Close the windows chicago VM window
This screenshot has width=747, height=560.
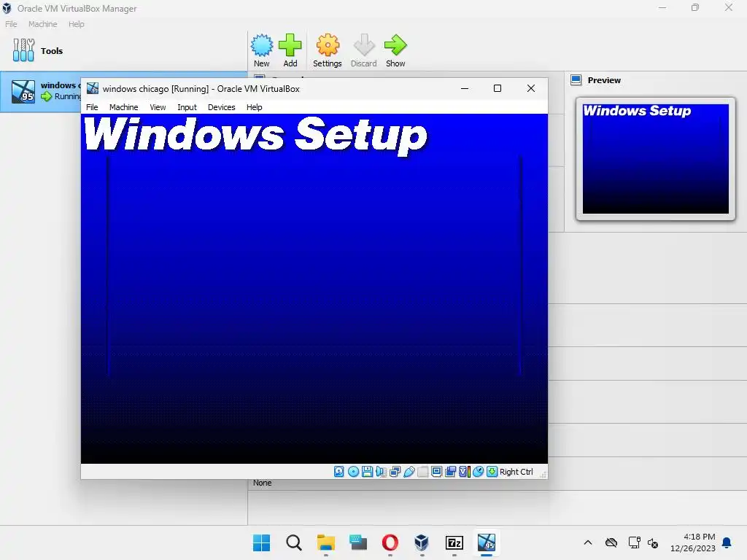click(531, 88)
